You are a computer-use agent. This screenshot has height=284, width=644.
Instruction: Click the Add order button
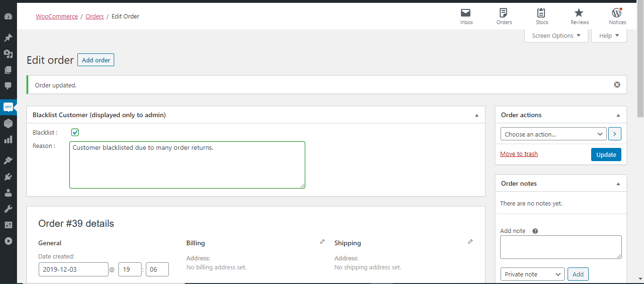click(96, 60)
